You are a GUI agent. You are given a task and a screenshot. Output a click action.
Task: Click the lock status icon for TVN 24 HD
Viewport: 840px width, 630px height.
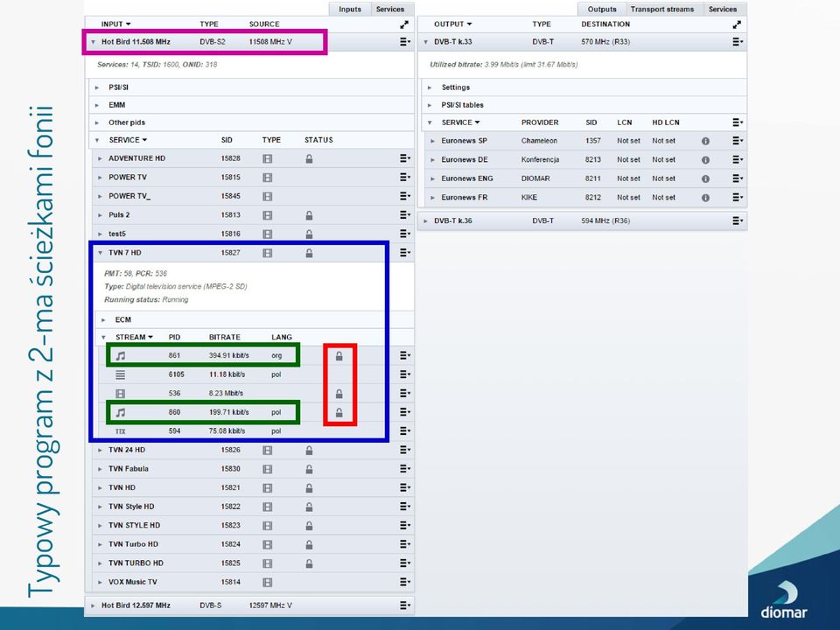[x=309, y=451]
